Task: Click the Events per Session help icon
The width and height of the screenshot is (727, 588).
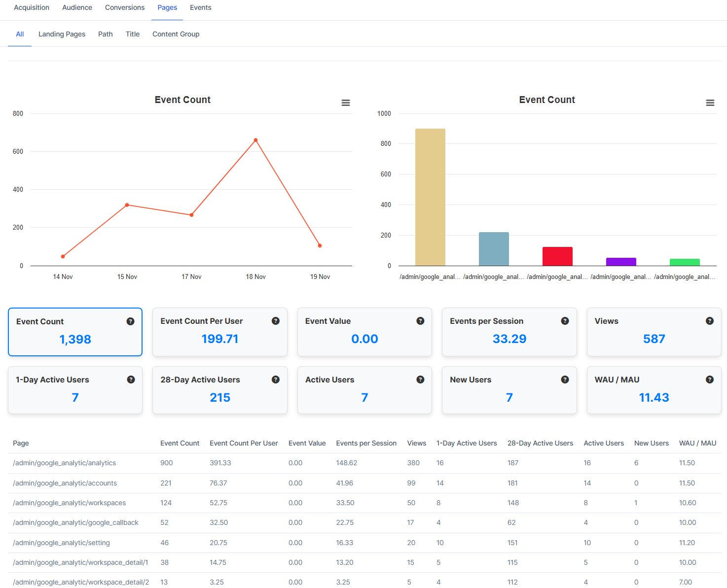Action: tap(565, 321)
